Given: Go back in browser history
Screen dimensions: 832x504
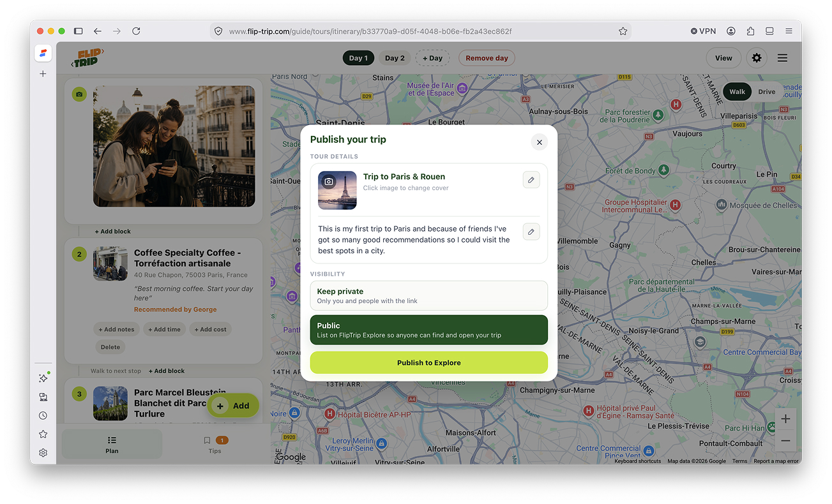Looking at the screenshot, I should point(97,31).
